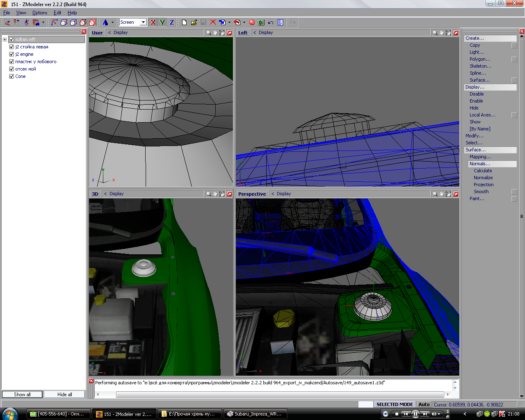Uncheck the Cone object checkbox
Image resolution: width=525 pixels, height=420 pixels.
[x=11, y=76]
